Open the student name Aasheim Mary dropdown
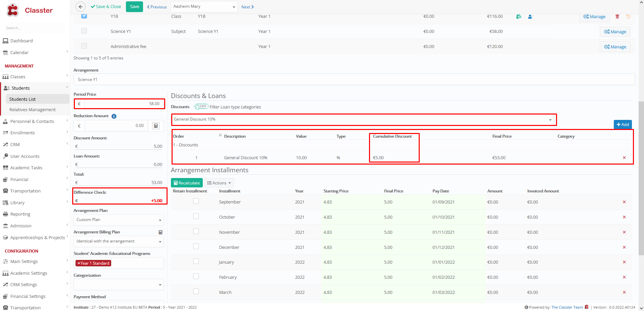 coord(204,7)
